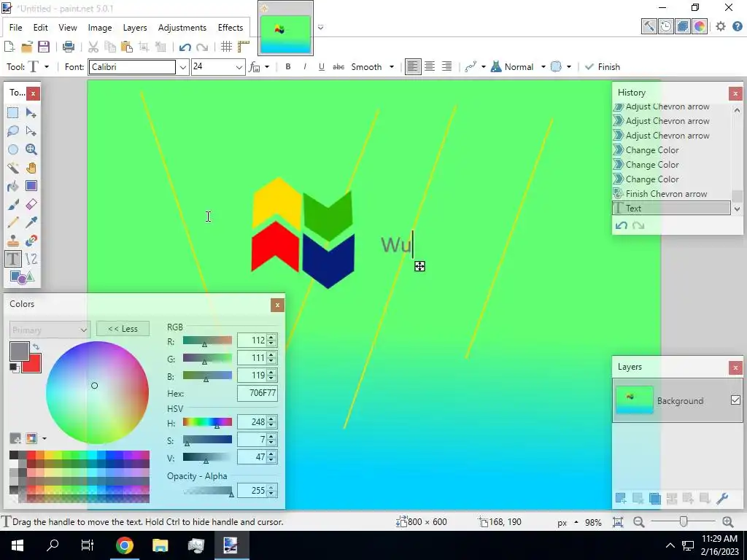The image size is (747, 560).
Task: Click Undo in History panel
Action: pyautogui.click(x=622, y=225)
